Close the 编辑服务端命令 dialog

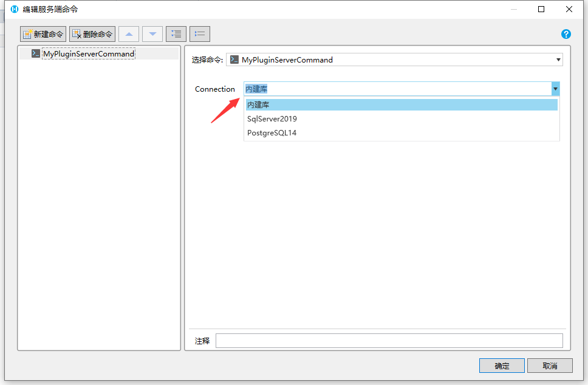pos(569,9)
